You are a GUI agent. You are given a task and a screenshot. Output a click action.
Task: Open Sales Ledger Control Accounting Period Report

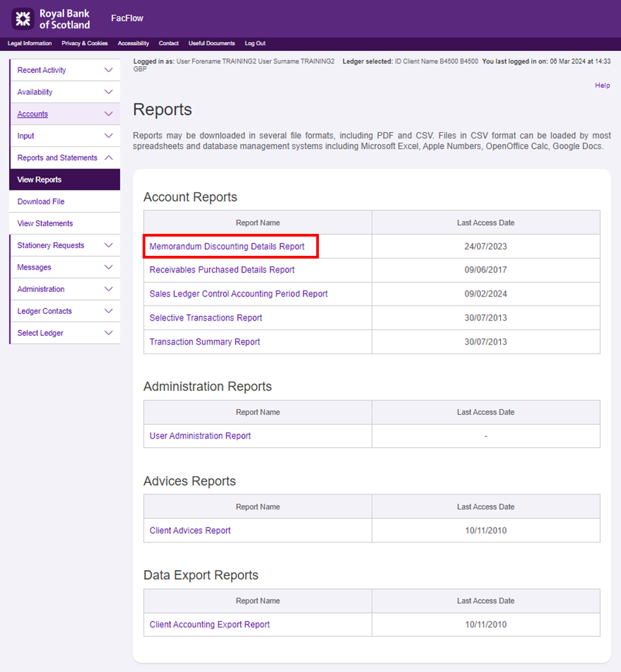[238, 294]
